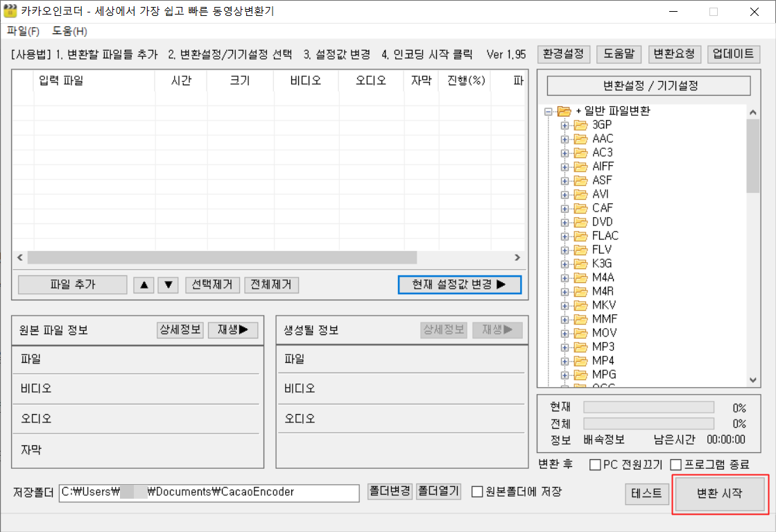Click the MMF folder icon
The height and width of the screenshot is (532, 776).
pyautogui.click(x=580, y=318)
